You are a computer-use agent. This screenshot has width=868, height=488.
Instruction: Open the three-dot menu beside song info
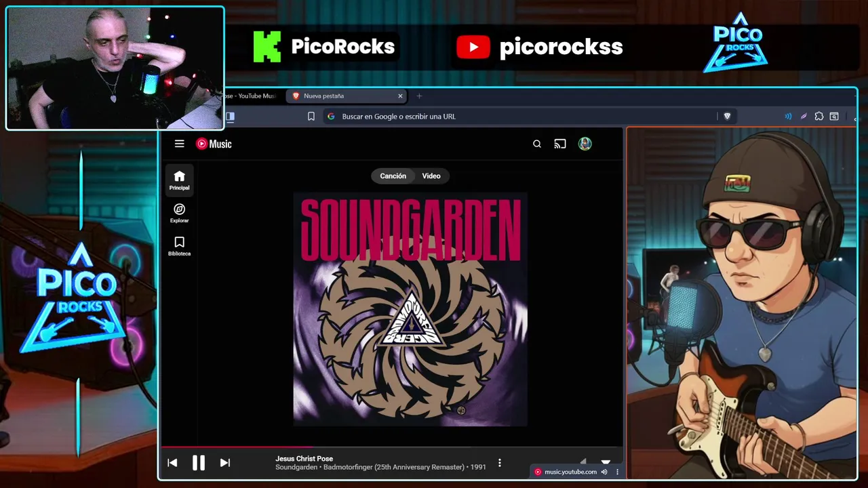point(500,463)
